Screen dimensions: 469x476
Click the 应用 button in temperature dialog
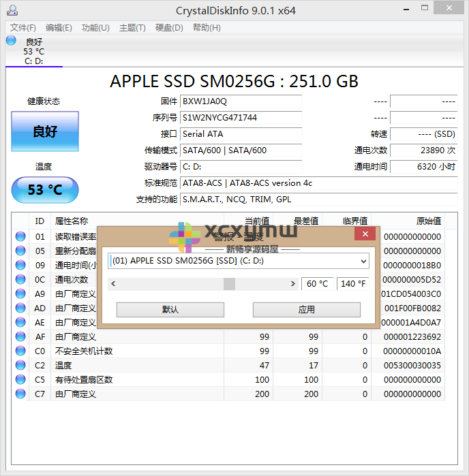[x=306, y=310]
